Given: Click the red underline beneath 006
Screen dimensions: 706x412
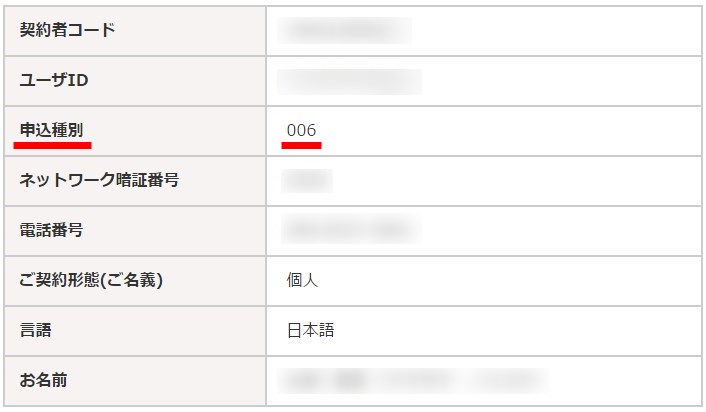Looking at the screenshot, I should click(301, 145).
